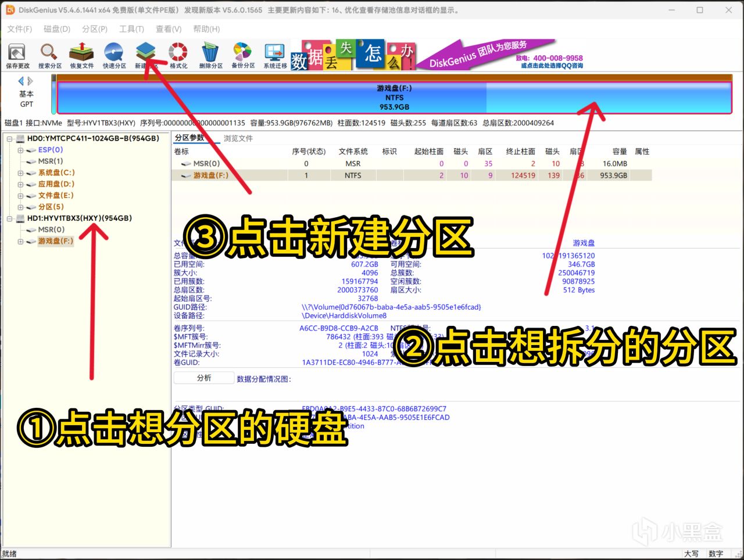Click drive icon of MSR(0) table row

point(186,164)
